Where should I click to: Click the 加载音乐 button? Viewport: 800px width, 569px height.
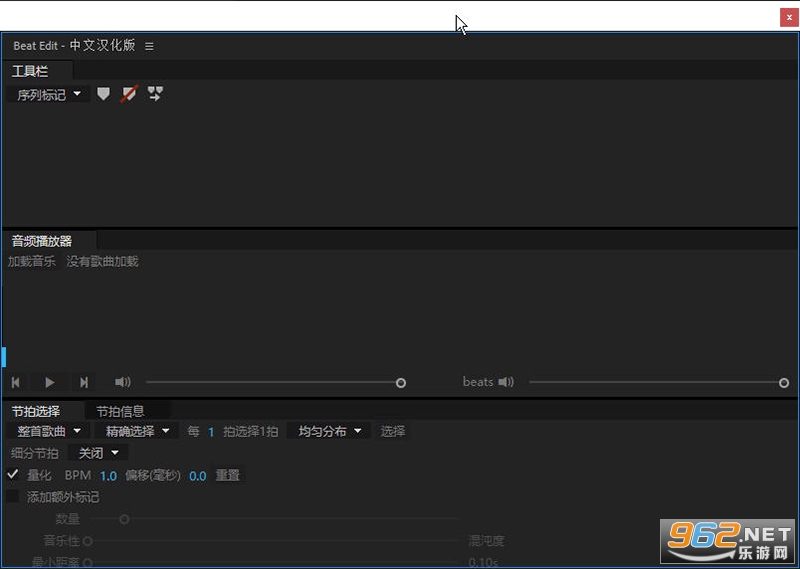[x=32, y=261]
